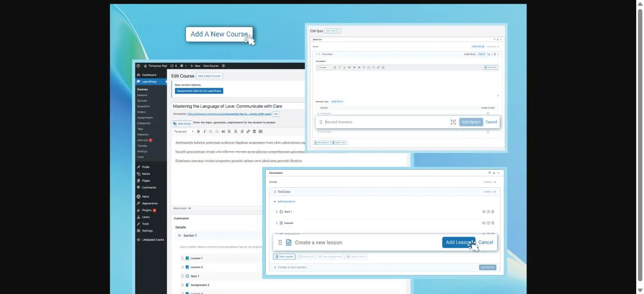Screen dimensions: 644x294
Task: Open Single Choice question type selector
Action: coord(337,101)
